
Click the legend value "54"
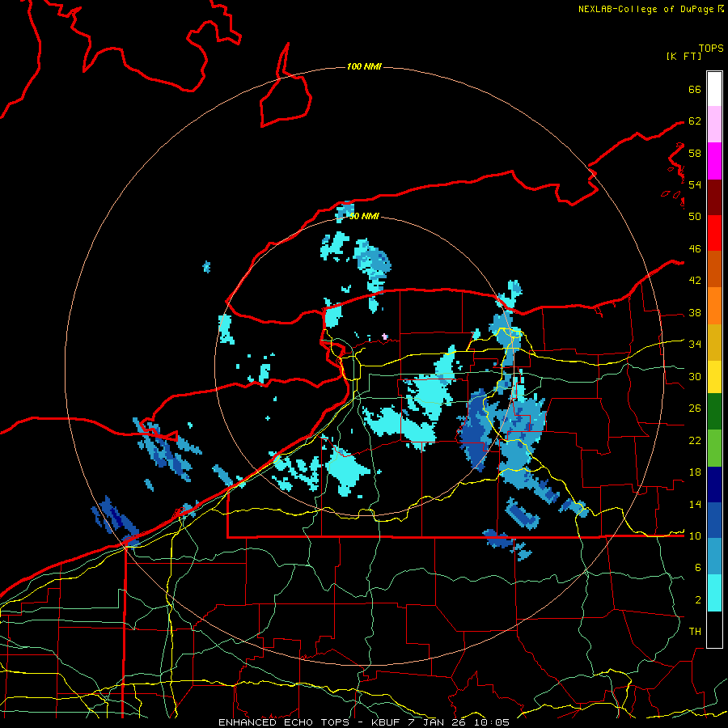[695, 184]
